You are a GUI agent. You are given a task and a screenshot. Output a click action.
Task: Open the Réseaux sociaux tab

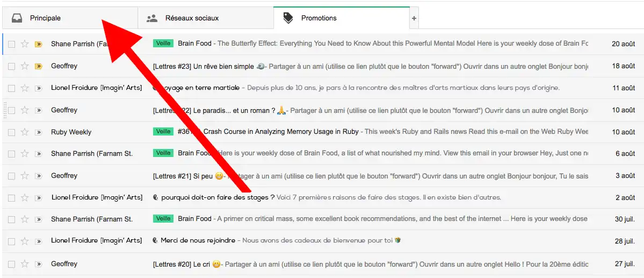[x=205, y=18]
